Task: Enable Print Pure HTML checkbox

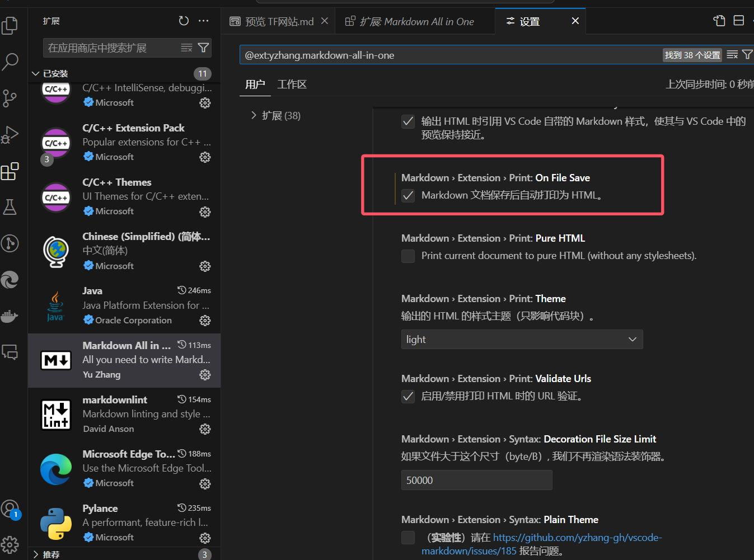Action: click(408, 256)
